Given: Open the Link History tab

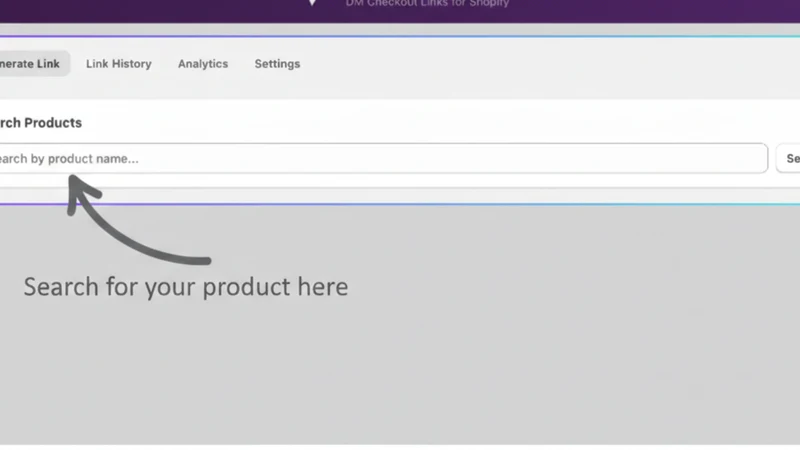Looking at the screenshot, I should (118, 64).
